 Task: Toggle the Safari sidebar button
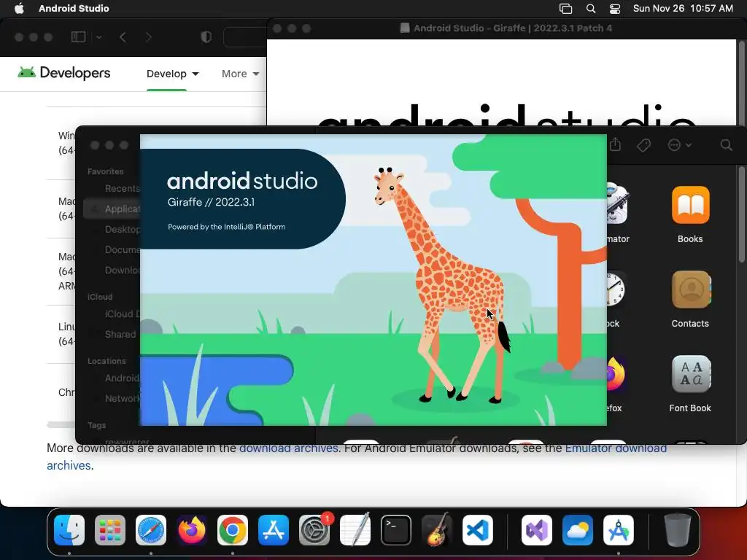coord(78,37)
